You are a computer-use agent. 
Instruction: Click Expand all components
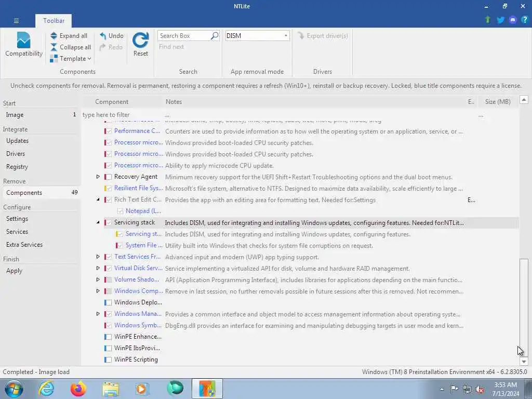coord(69,36)
